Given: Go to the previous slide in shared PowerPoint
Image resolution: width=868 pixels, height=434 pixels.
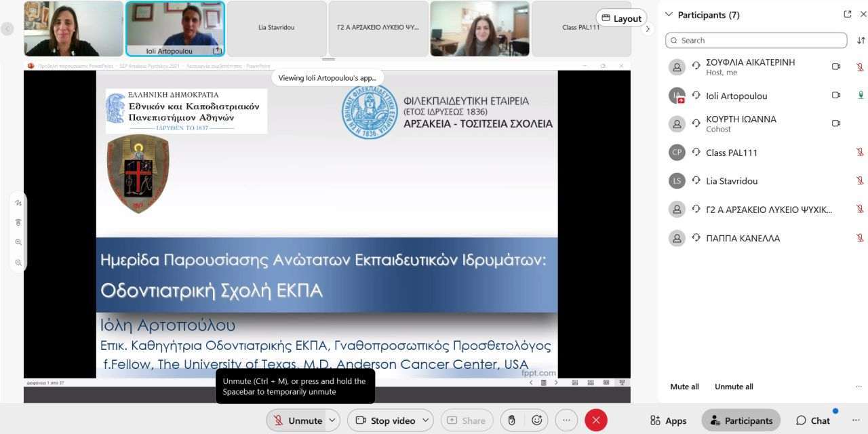Looking at the screenshot, I should [x=531, y=382].
